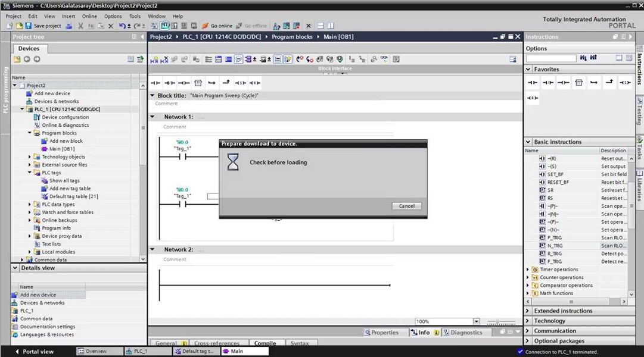Screen dimensions: 644x357
Task: Insert close branch from editor favorites
Action: click(226, 83)
